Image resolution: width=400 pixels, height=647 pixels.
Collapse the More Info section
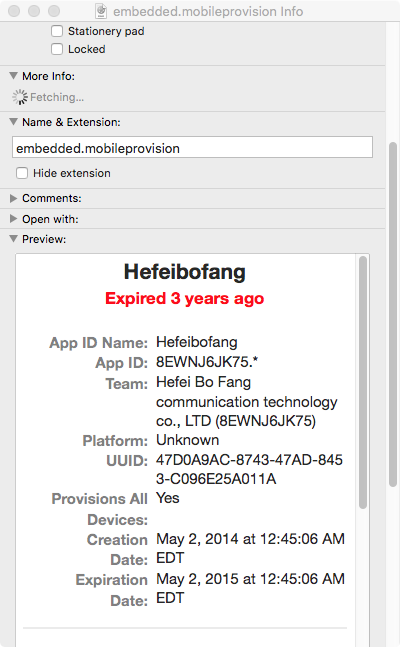(x=14, y=76)
